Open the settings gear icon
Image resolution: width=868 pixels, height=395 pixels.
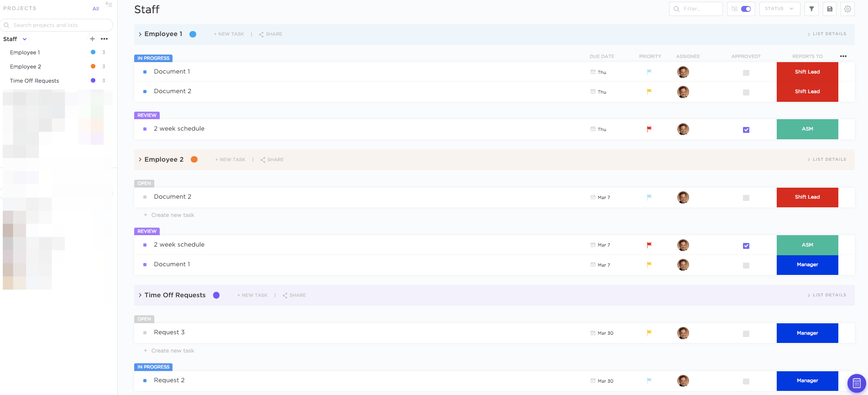(847, 9)
